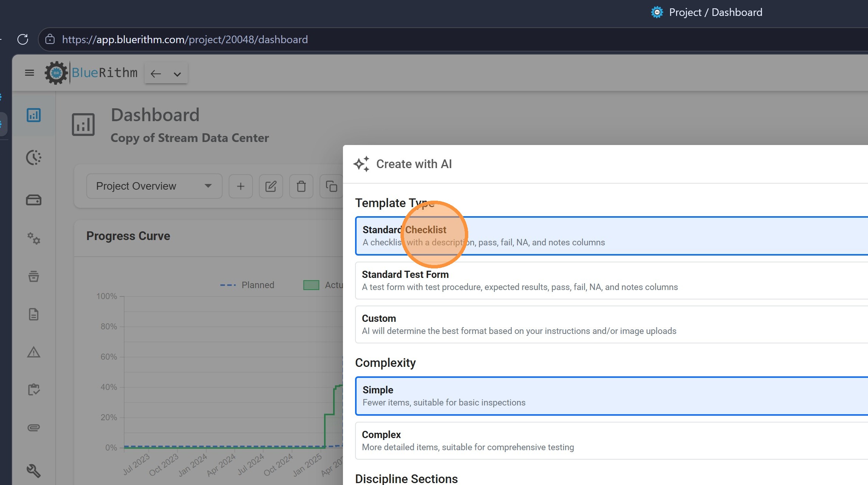Screen dimensions: 868x485
Task: Open the hamburger menu
Action: pos(30,73)
